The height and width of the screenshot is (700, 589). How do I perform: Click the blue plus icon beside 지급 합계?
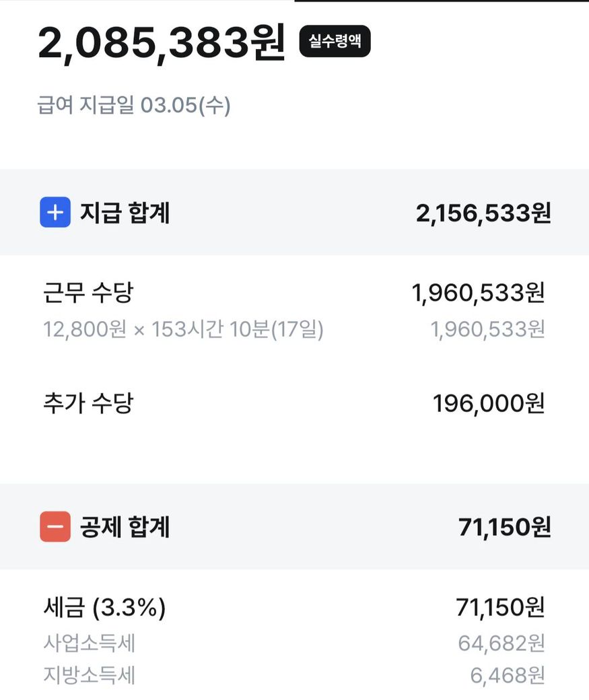point(55,213)
